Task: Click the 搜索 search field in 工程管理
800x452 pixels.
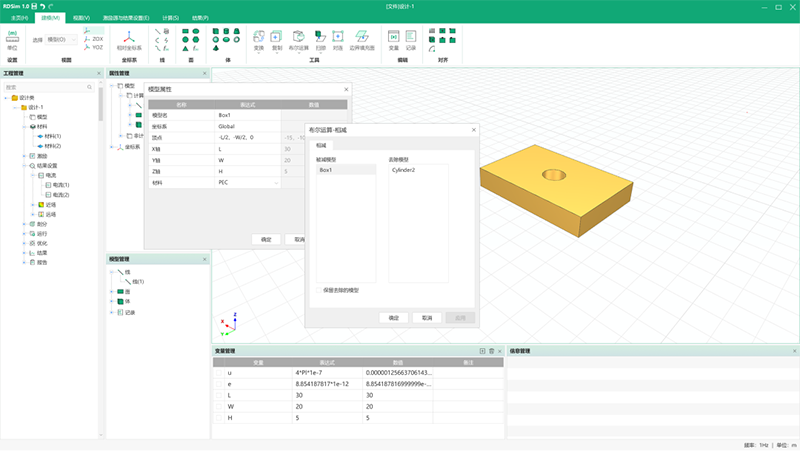Action: 50,87
